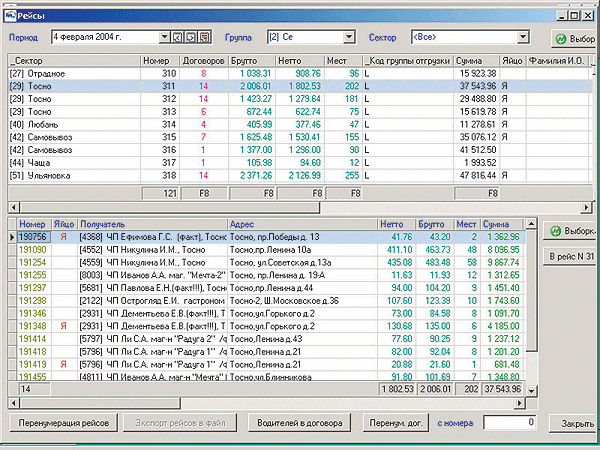Click the Брутто header in upper table
600x450 pixels.
(252, 61)
